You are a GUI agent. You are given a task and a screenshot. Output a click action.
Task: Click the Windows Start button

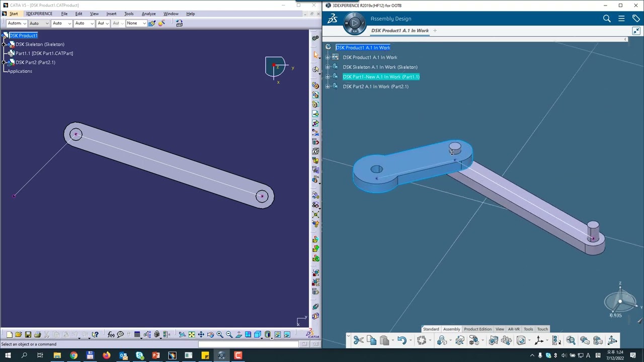(x=8, y=356)
